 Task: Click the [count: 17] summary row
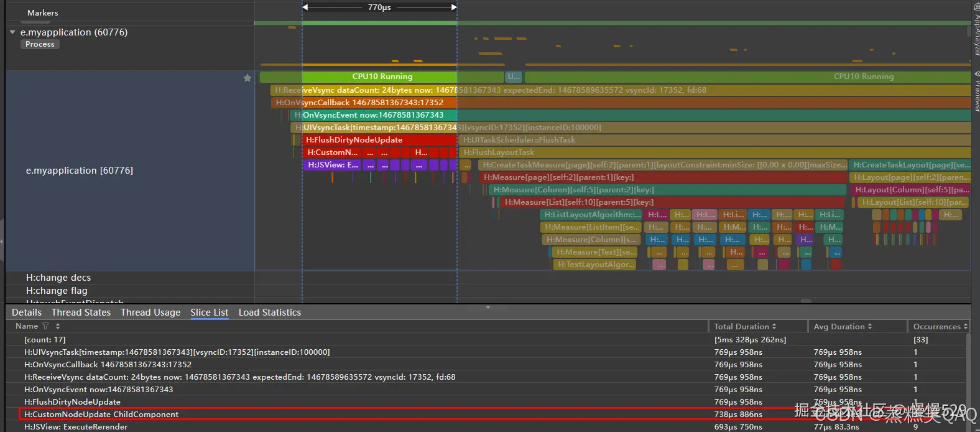coord(487,340)
